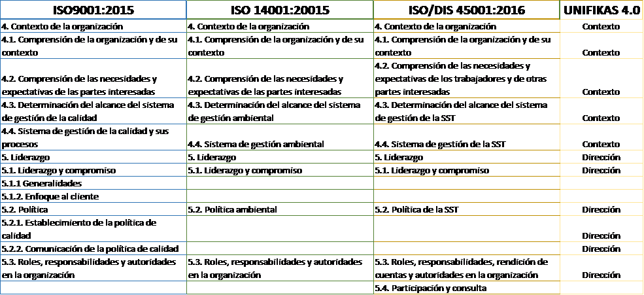Click '5.2.2. Comunicación de la política de calidad'
644x295 pixels.
[x=93, y=249]
